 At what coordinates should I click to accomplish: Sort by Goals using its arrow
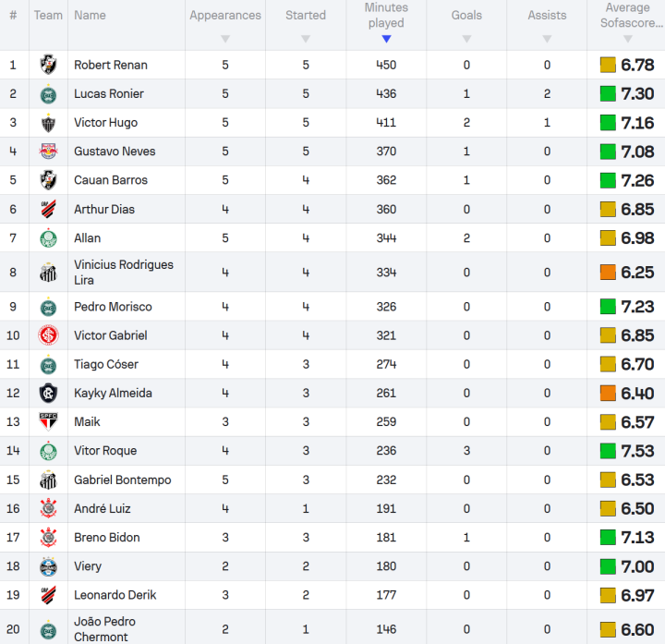466,39
